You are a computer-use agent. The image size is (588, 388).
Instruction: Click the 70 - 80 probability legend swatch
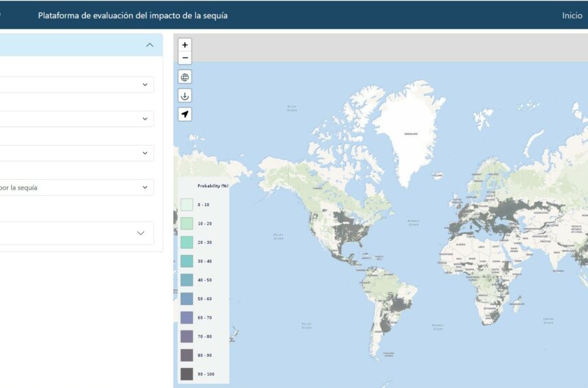click(x=187, y=336)
